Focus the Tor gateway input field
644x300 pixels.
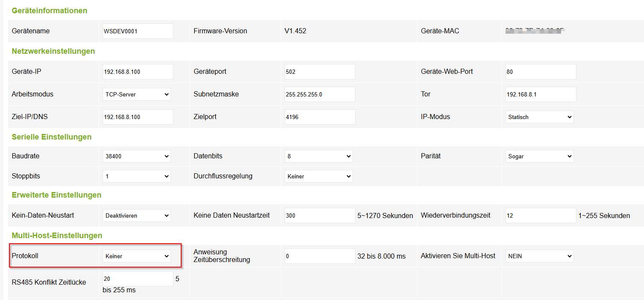pyautogui.click(x=541, y=94)
